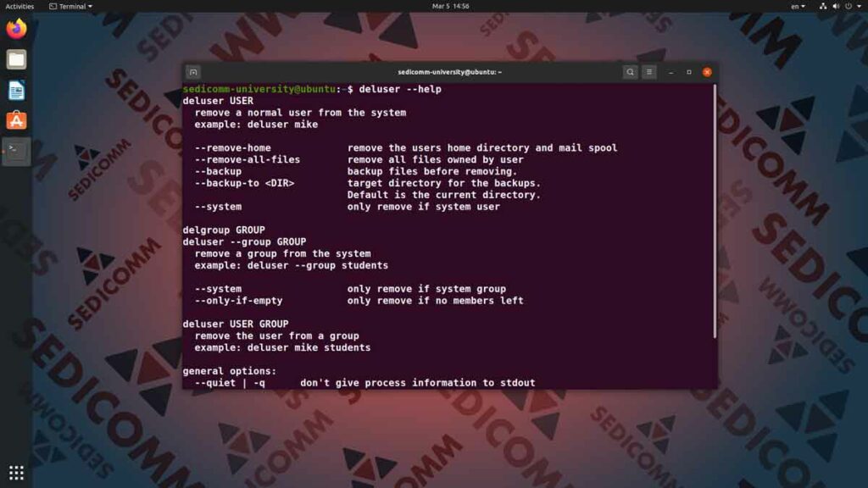Image resolution: width=868 pixels, height=488 pixels.
Task: Maximize the terminal window
Action: [688, 72]
